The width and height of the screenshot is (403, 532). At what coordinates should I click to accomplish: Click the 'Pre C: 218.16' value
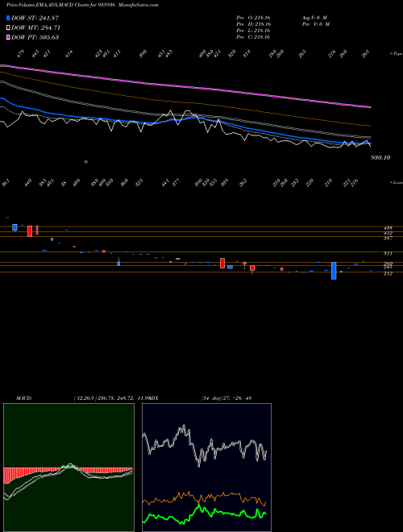[253, 37]
